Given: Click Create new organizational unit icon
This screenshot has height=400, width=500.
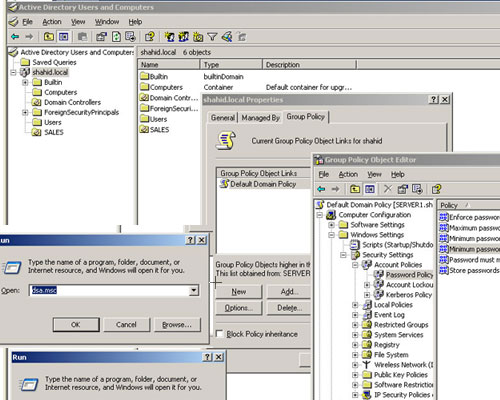Looking at the screenshot, I should pyautogui.click(x=198, y=37).
